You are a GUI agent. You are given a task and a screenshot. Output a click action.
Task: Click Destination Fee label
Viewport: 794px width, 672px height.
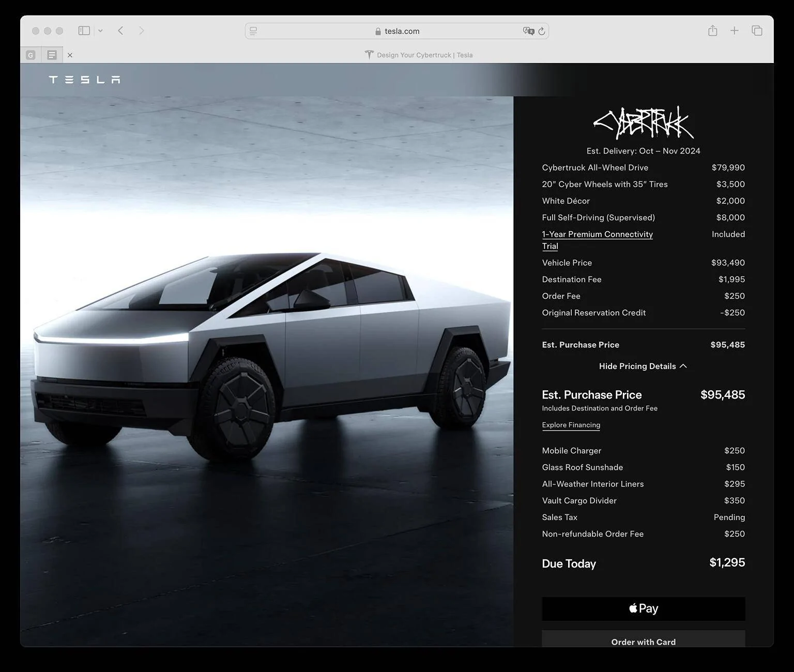[571, 279]
